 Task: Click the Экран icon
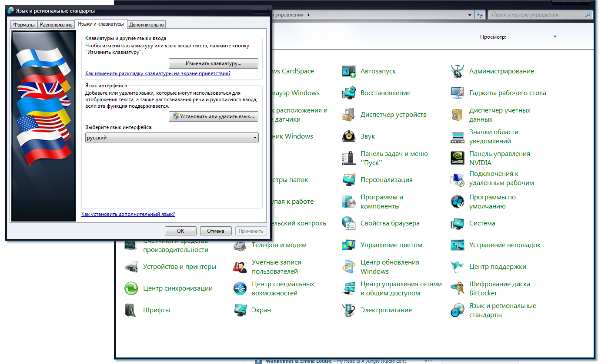(240, 310)
